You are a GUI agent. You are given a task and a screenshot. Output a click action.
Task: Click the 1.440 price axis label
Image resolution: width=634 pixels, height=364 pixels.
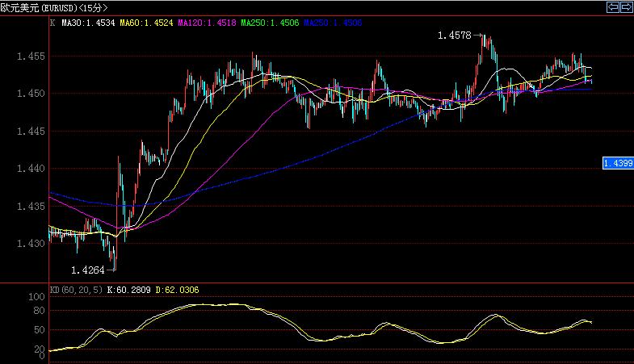[x=31, y=169]
